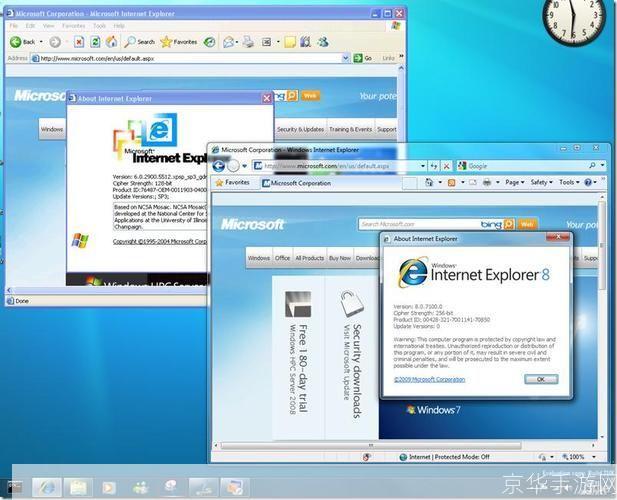The height and width of the screenshot is (500, 617).
Task: Click the Go button beside IE6 address bar
Action: click(363, 58)
